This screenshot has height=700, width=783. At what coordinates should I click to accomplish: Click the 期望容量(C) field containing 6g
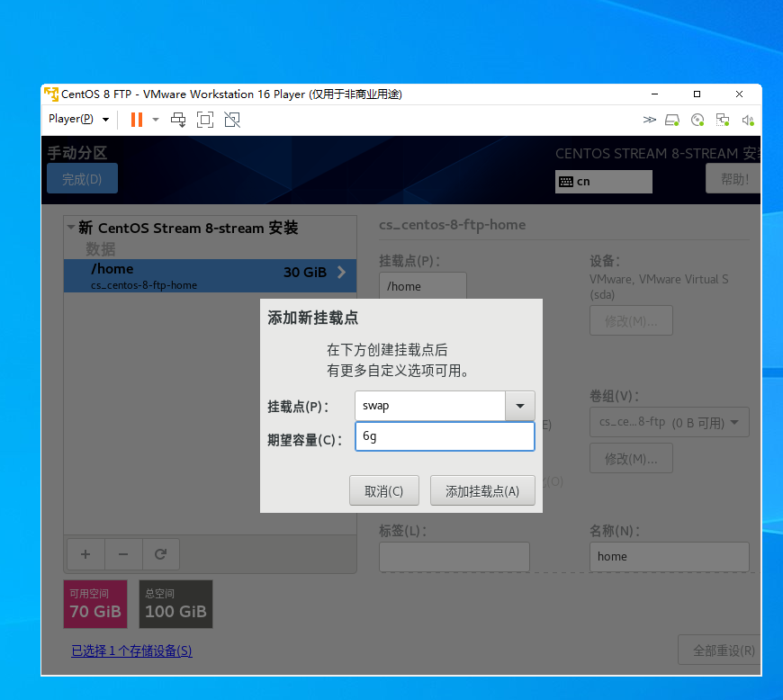445,436
